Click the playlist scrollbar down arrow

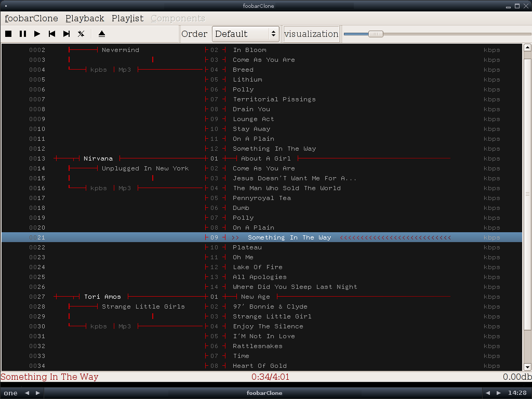pos(527,367)
